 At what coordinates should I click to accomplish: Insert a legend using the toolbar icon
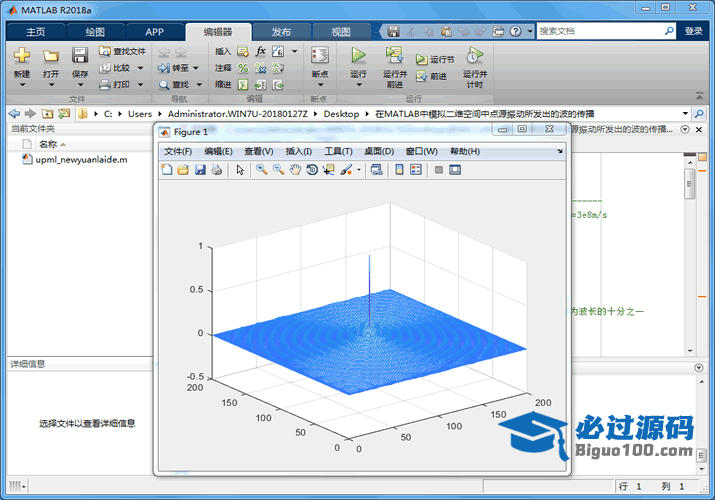pyautogui.click(x=416, y=170)
